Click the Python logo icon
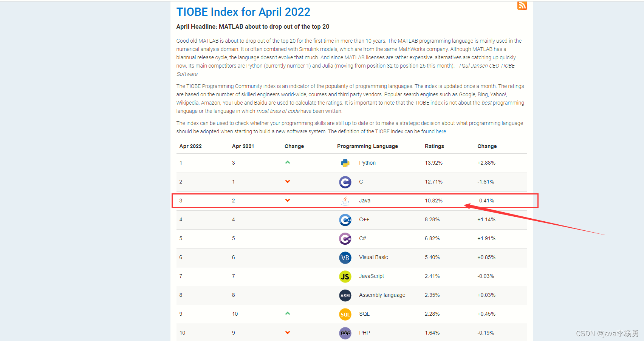This screenshot has width=644, height=341. [345, 163]
